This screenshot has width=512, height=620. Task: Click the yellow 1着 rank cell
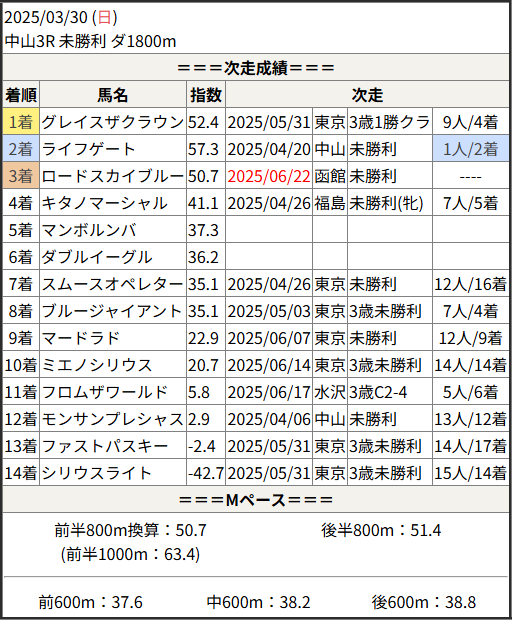click(x=21, y=122)
